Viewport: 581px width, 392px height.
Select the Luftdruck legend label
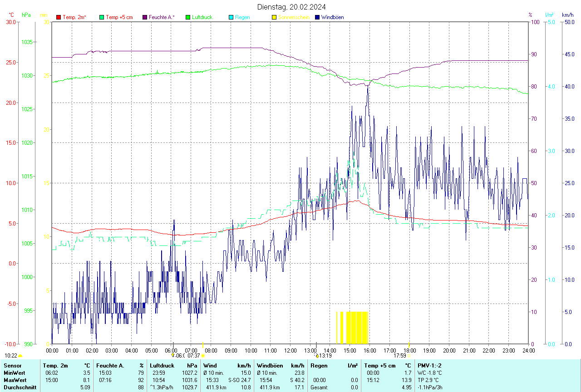202,17
